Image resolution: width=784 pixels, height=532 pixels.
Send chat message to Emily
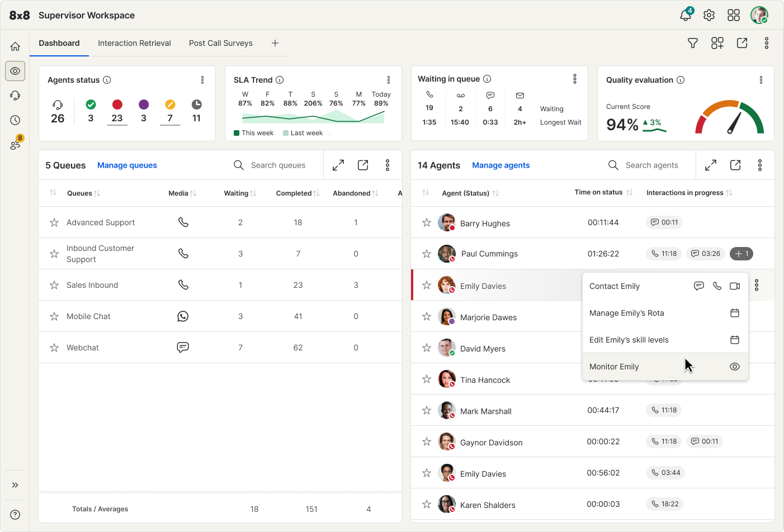[x=698, y=286]
